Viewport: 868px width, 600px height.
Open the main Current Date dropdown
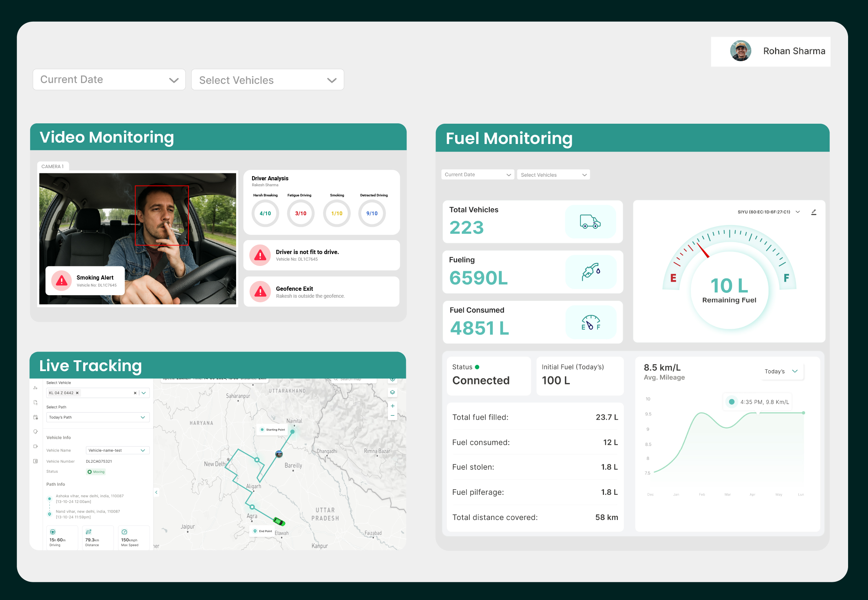(109, 80)
